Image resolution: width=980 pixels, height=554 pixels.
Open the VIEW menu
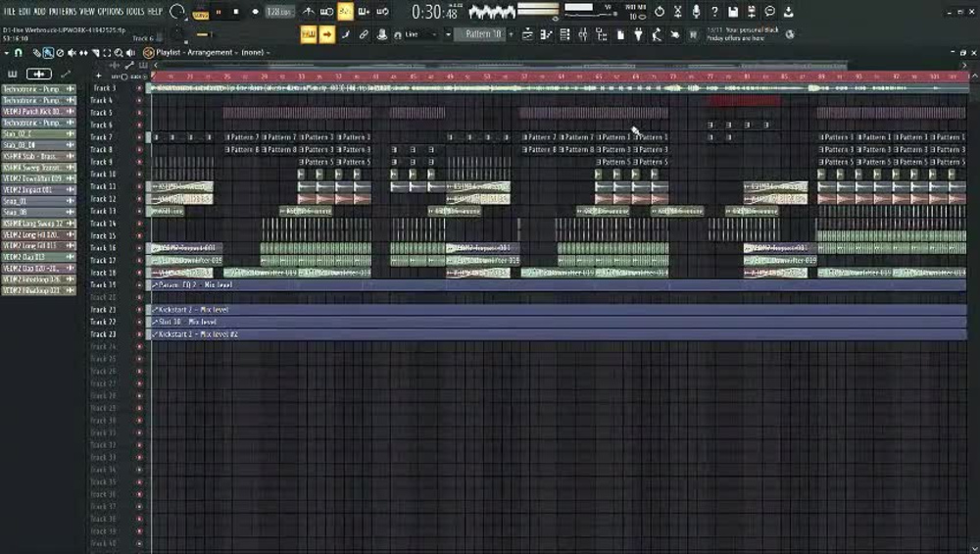pyautogui.click(x=87, y=11)
